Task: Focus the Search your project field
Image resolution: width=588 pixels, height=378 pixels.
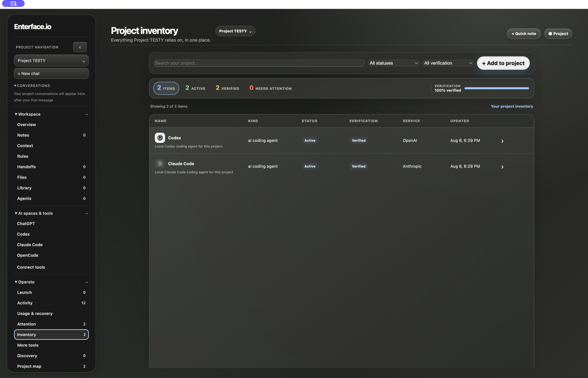Action: pos(259,63)
